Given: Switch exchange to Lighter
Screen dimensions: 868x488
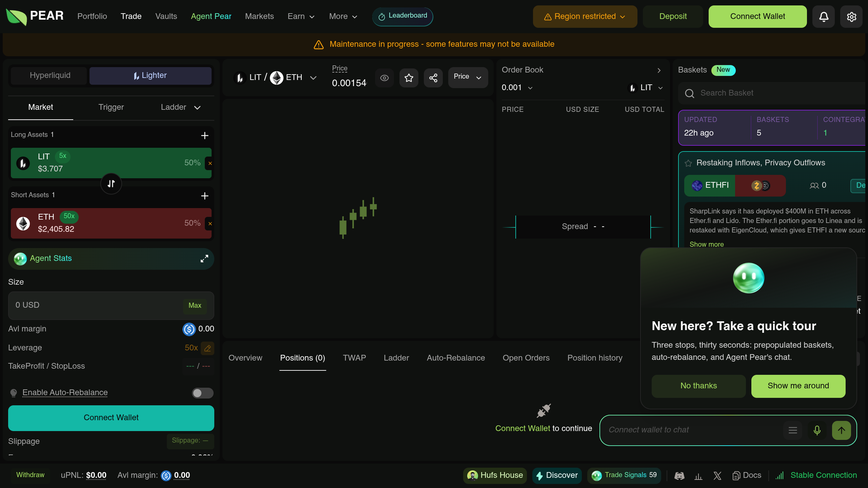Looking at the screenshot, I should coord(150,76).
